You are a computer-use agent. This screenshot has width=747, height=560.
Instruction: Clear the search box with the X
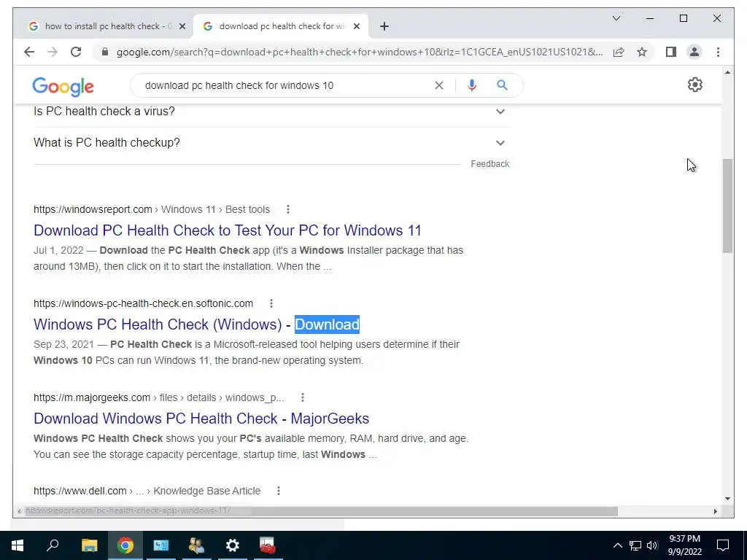(x=438, y=85)
